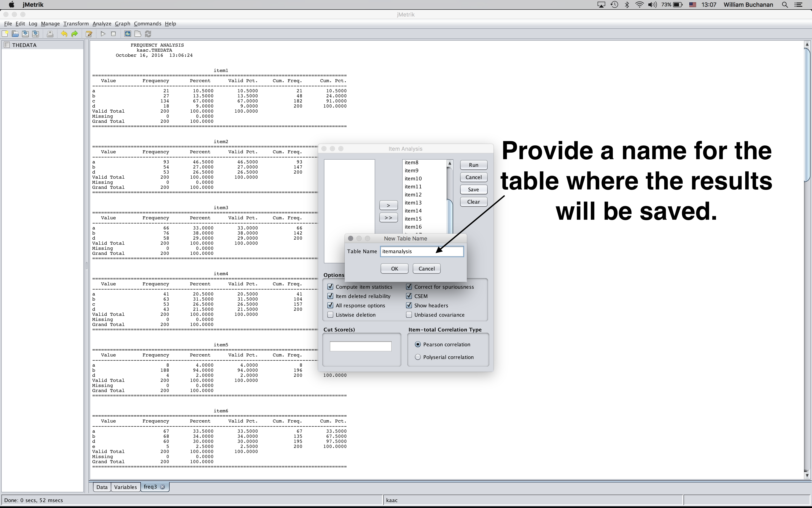Open the Graph menu

click(x=122, y=23)
